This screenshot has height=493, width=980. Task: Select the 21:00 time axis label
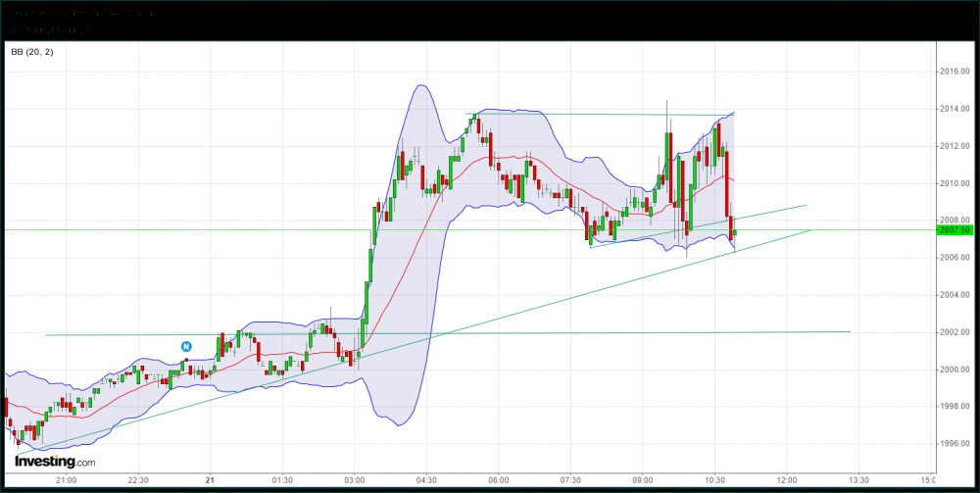(66, 480)
